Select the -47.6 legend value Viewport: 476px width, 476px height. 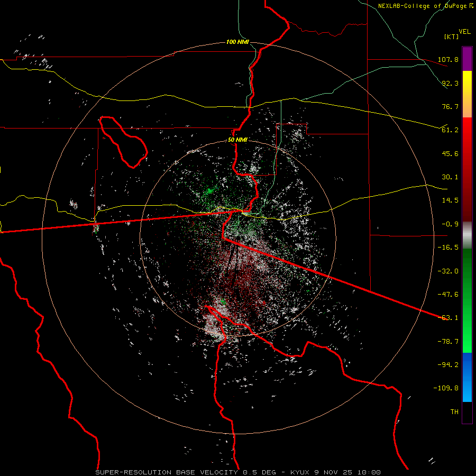(x=448, y=295)
